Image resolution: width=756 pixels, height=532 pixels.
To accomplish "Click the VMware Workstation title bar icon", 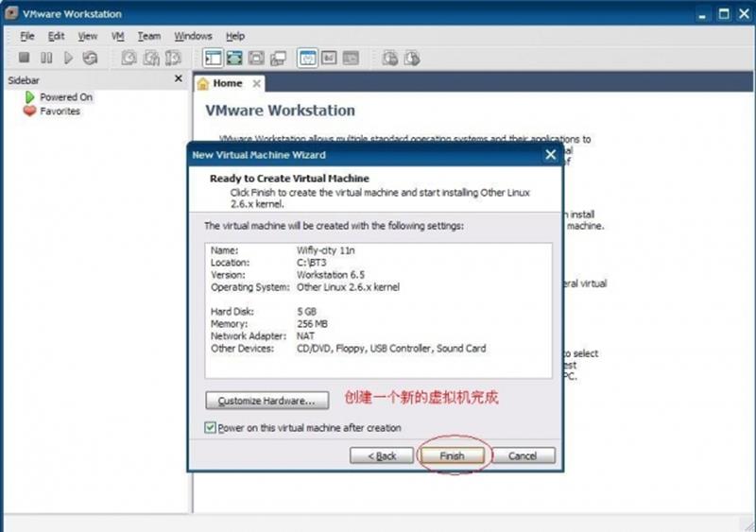I will click(x=11, y=13).
